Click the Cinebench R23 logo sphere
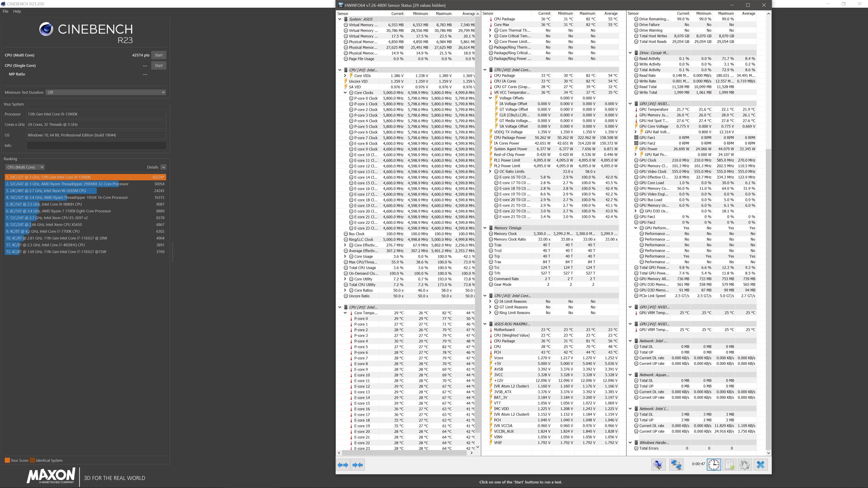 (46, 29)
